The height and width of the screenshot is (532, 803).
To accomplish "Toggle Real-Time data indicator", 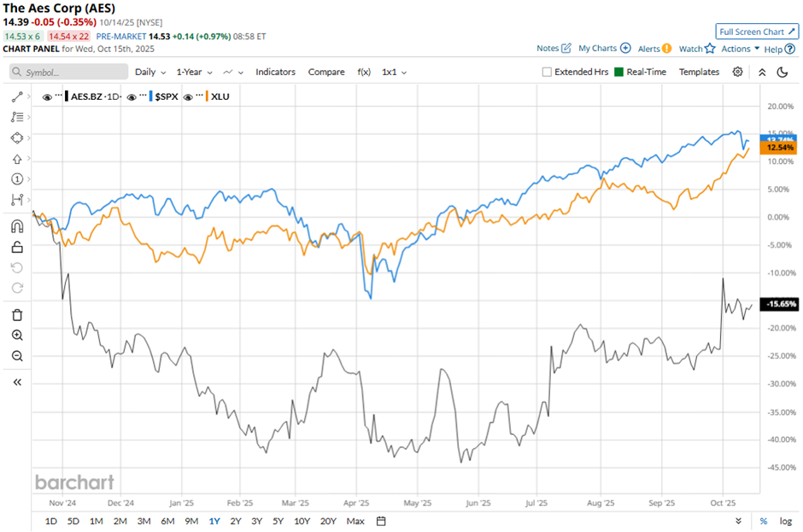I will [618, 73].
